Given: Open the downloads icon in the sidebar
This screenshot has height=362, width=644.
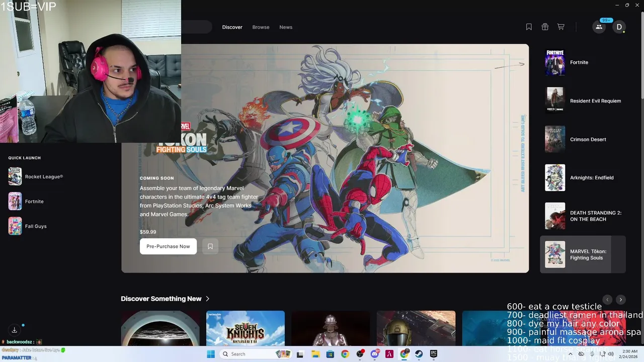Looking at the screenshot, I should click(x=15, y=330).
